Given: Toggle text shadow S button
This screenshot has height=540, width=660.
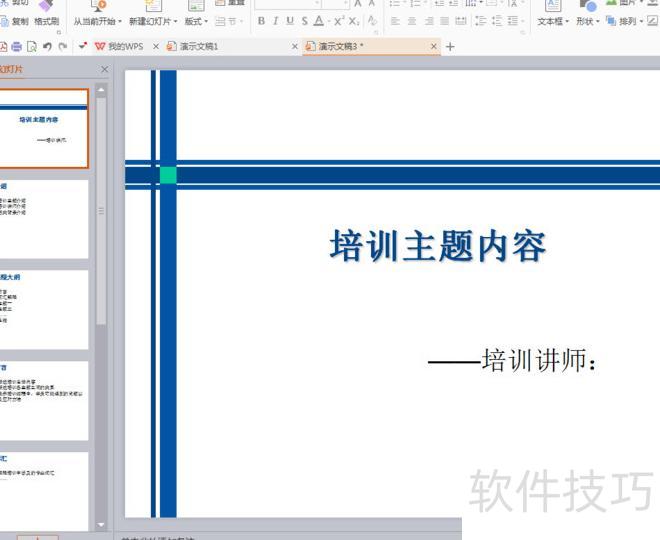Looking at the screenshot, I should (305, 21).
